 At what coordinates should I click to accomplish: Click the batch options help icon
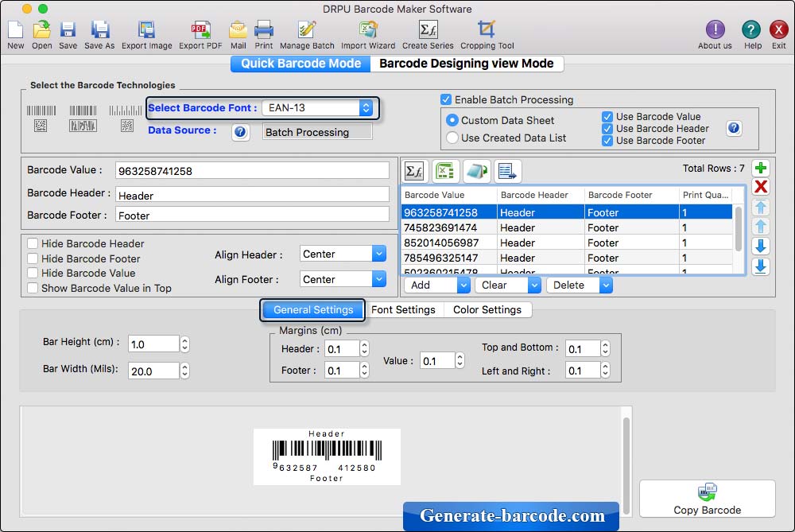tap(734, 128)
